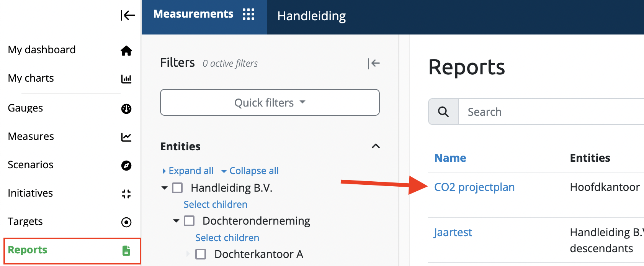Click Select children under Dochteronderneming
The image size is (644, 266).
(227, 238)
